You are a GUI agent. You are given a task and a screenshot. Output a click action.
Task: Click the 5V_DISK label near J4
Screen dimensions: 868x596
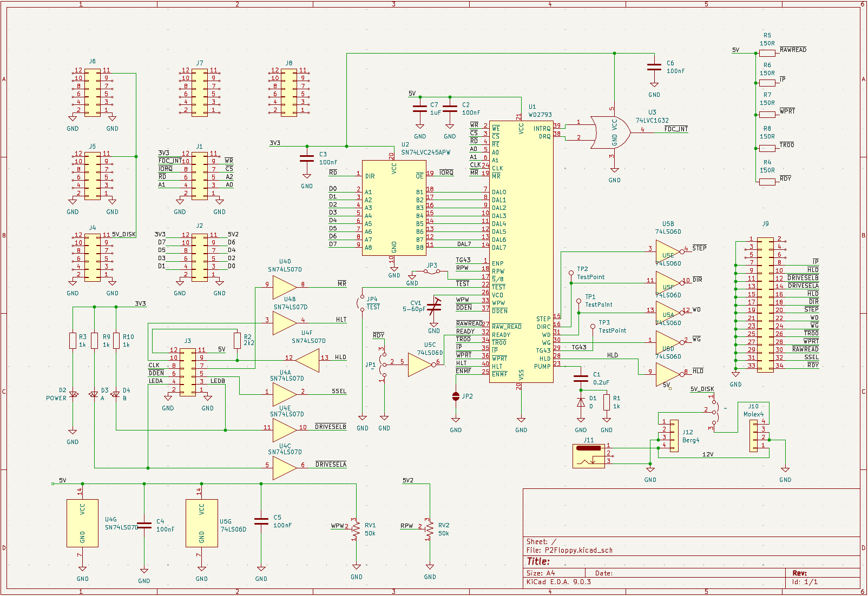click(124, 234)
